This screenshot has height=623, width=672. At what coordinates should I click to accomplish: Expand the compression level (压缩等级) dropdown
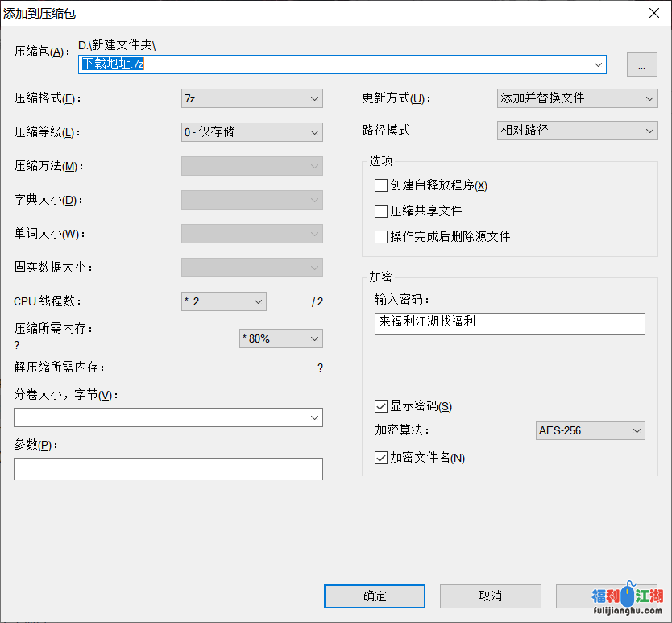click(252, 132)
